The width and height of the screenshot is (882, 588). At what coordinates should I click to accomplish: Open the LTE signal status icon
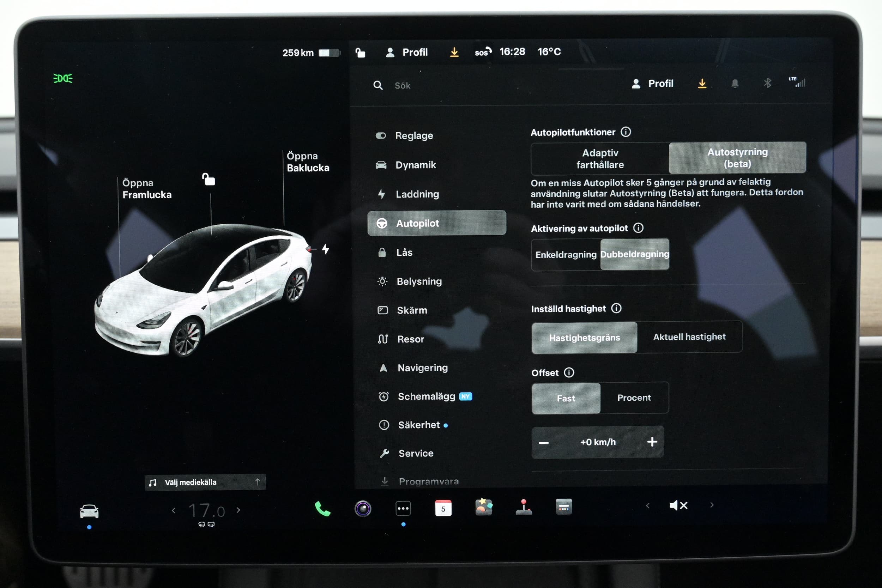point(797,82)
